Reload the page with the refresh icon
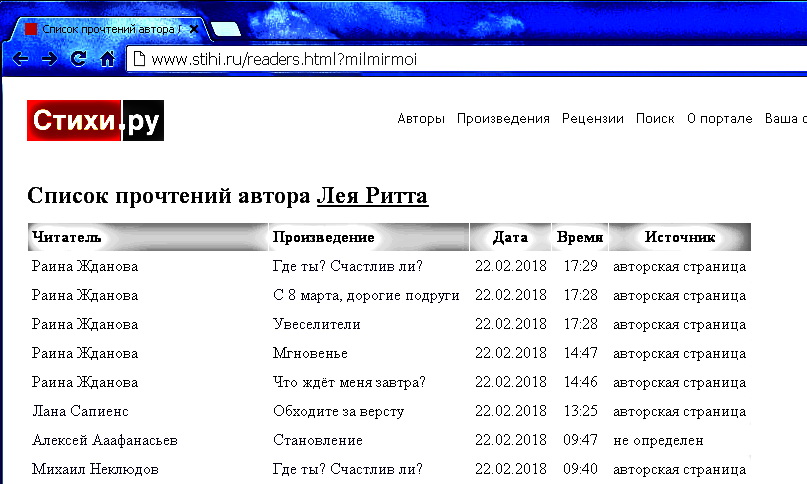The image size is (807, 484). 78,60
